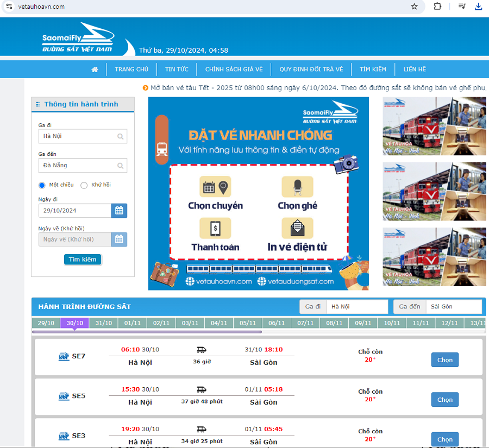
Task: Open the middle Hà Nội - Vinh train thumbnail
Action: tap(434, 192)
